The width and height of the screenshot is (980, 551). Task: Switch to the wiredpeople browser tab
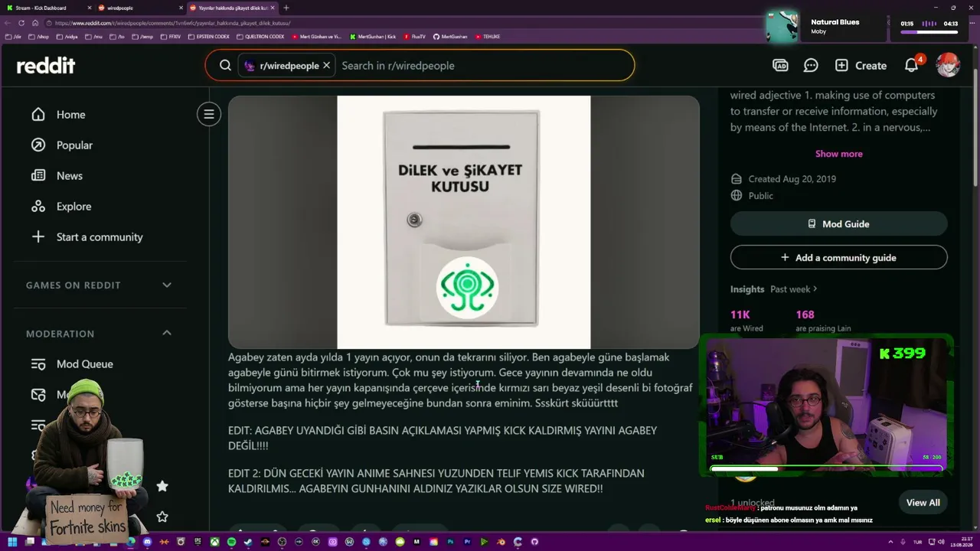tap(138, 8)
